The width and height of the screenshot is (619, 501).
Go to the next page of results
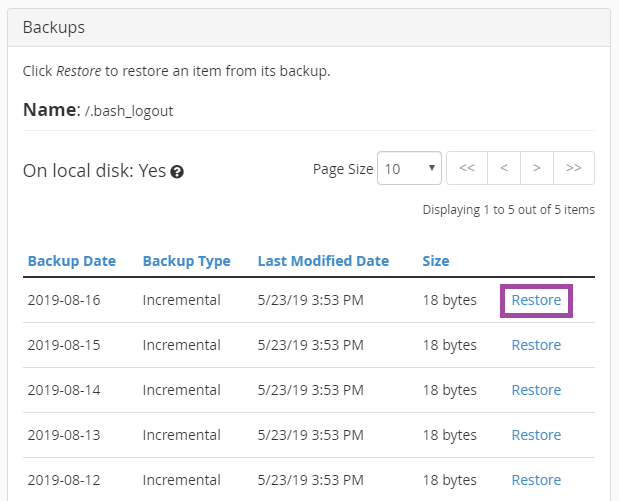(x=537, y=168)
